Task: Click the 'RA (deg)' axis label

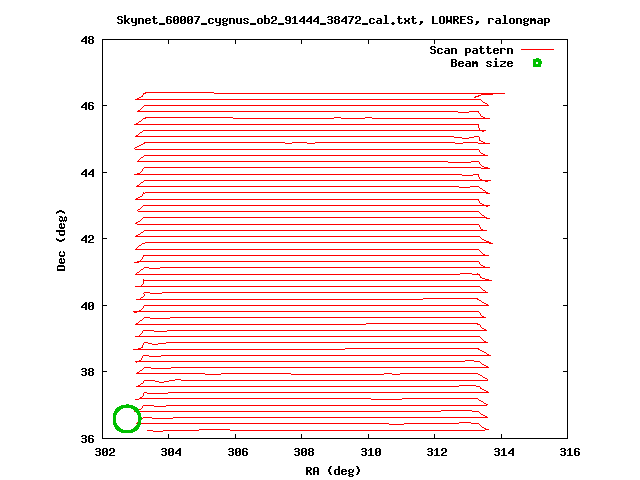Action: (x=333, y=471)
